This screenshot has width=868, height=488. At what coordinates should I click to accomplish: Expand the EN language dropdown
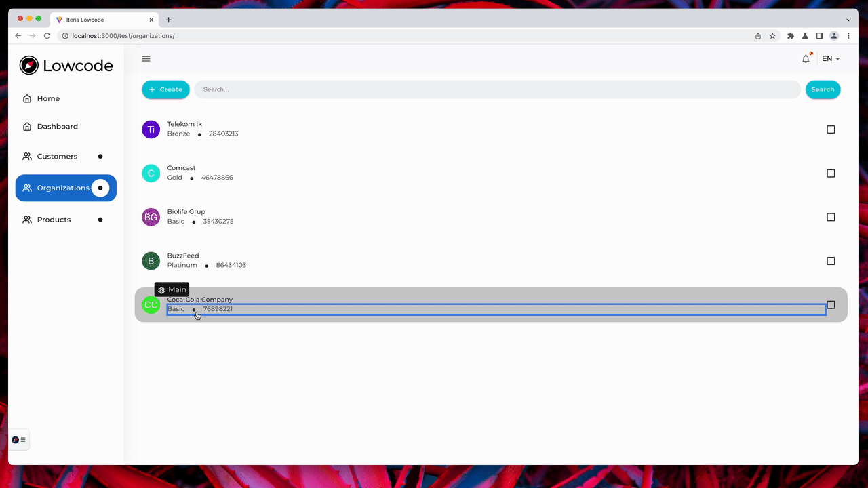[831, 59]
